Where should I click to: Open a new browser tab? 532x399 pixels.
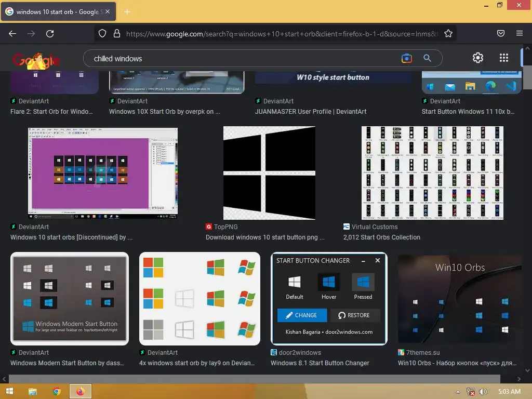(127, 12)
